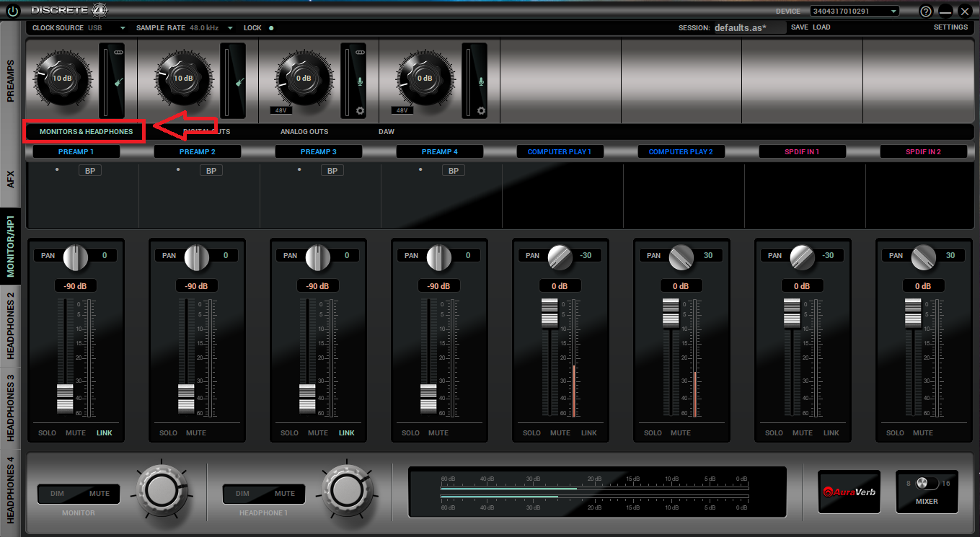The height and width of the screenshot is (537, 980).
Task: Click the SPDIF In 2 pan knob
Action: tap(924, 257)
